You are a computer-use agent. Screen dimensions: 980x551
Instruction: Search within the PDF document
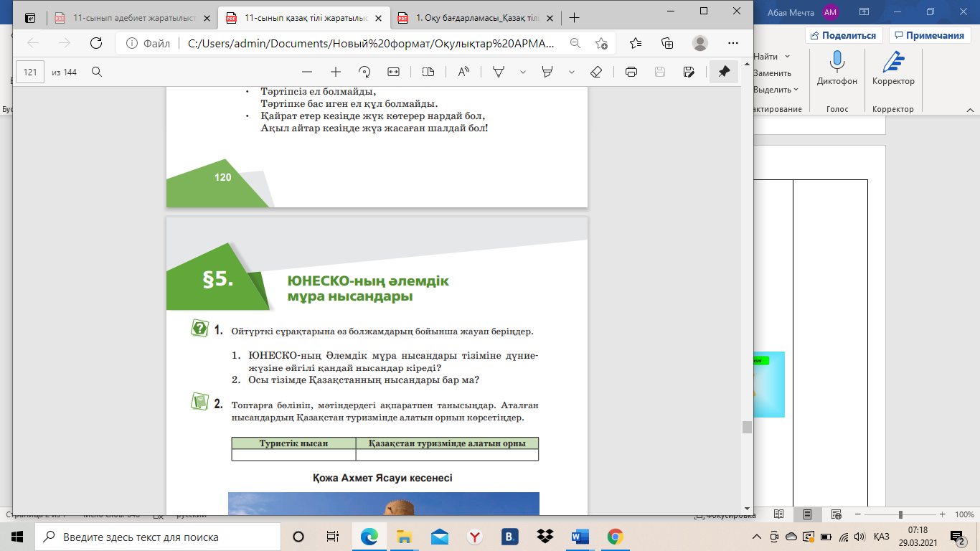pyautogui.click(x=97, y=72)
